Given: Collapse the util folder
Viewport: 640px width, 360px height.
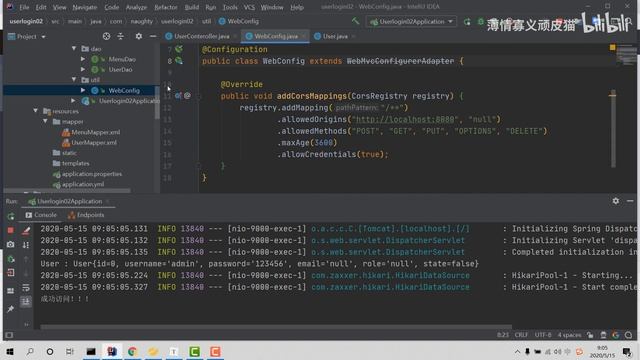Looking at the screenshot, I should pyautogui.click(x=74, y=80).
